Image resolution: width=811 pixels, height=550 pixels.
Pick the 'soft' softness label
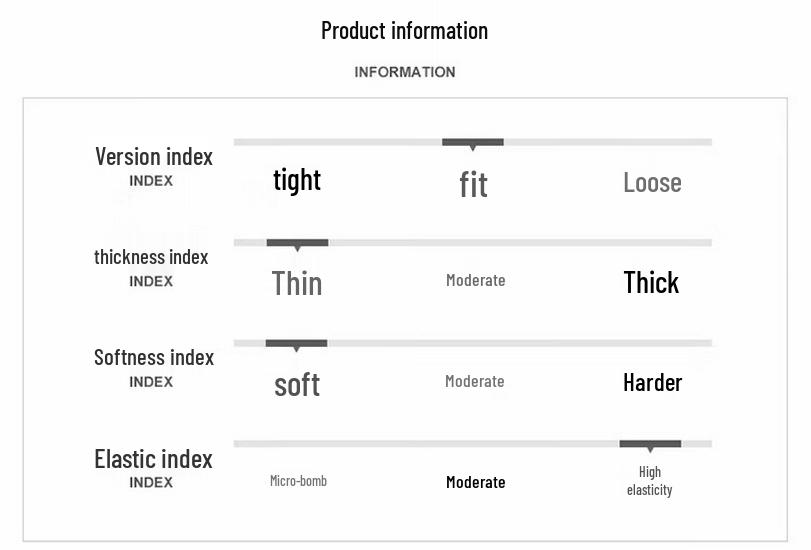[x=297, y=384]
